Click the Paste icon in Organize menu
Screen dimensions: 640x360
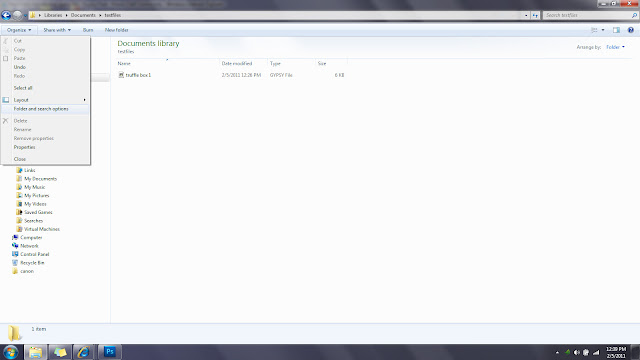point(6,58)
